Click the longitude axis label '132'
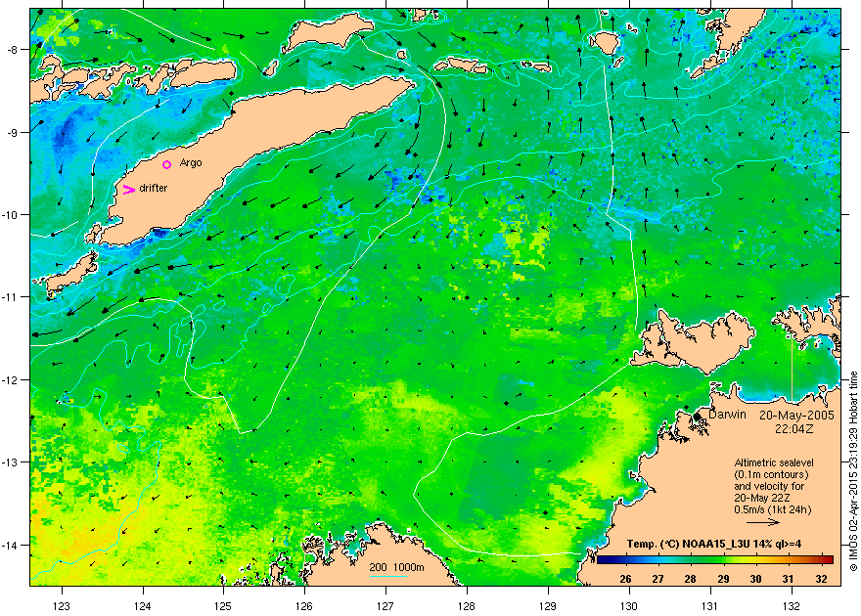This screenshot has height=616, width=861. 792,606
